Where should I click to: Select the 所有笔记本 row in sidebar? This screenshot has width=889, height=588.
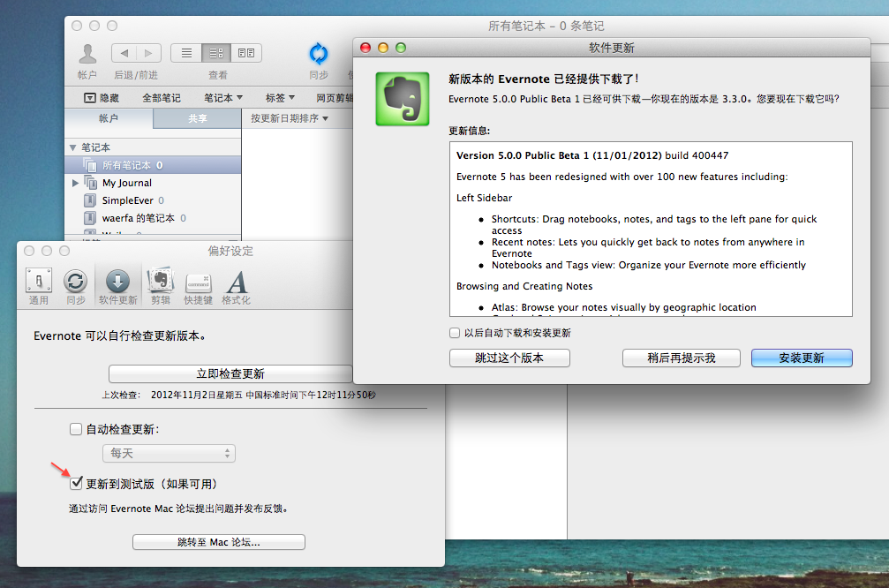pyautogui.click(x=153, y=165)
